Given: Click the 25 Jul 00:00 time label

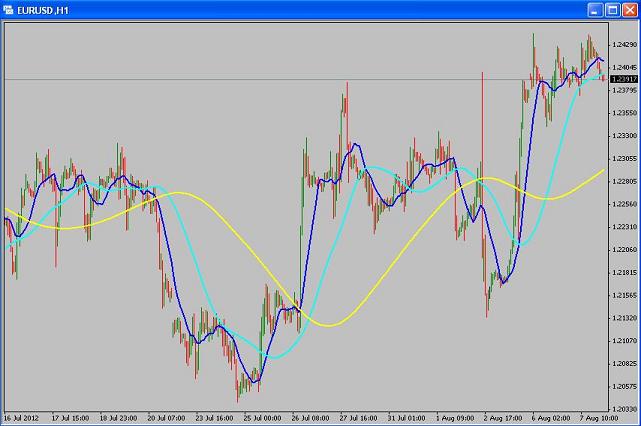Looking at the screenshot, I should tap(262, 418).
